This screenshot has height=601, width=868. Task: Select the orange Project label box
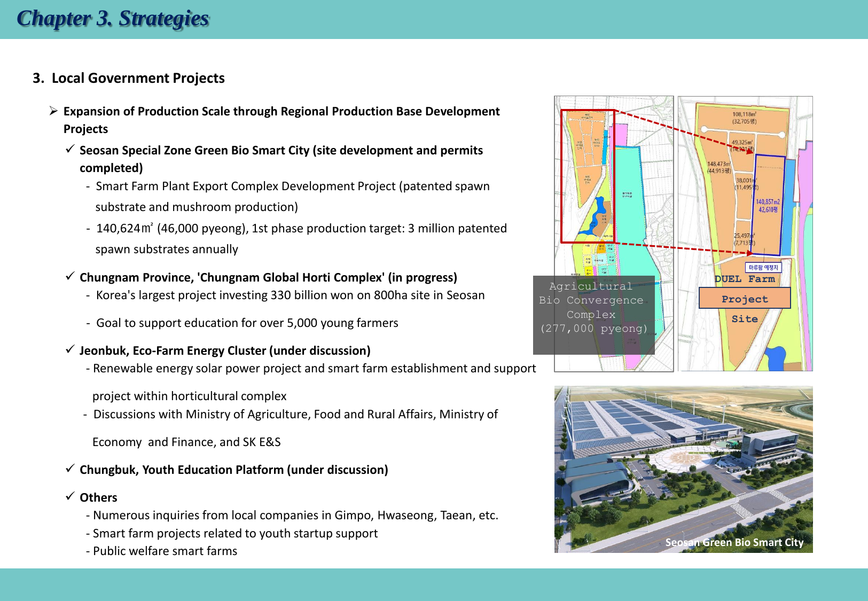pyautogui.click(x=745, y=299)
